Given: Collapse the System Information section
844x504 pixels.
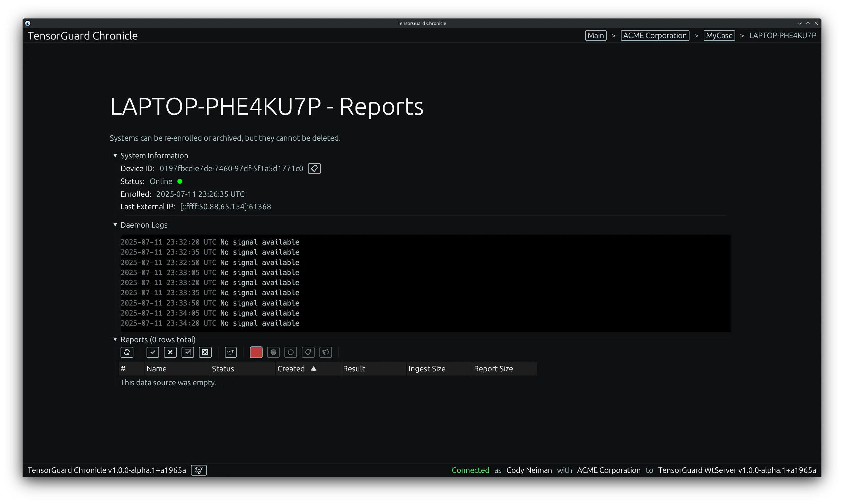Looking at the screenshot, I should pyautogui.click(x=115, y=156).
